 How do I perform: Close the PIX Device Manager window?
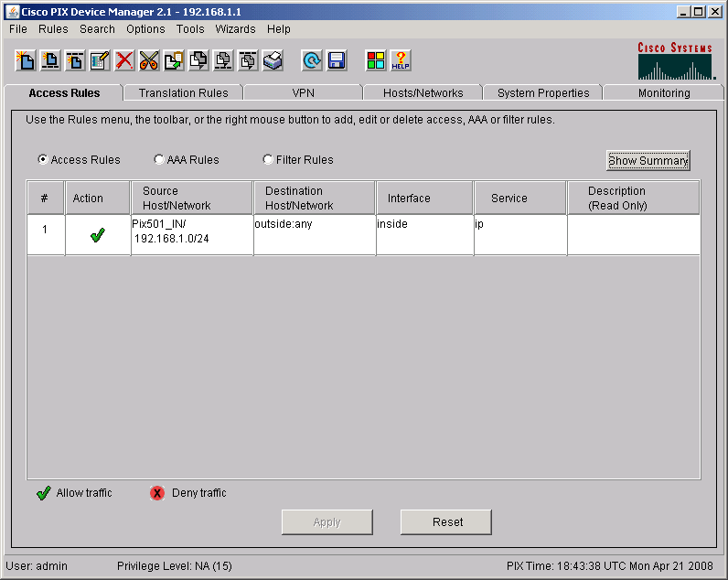click(715, 12)
